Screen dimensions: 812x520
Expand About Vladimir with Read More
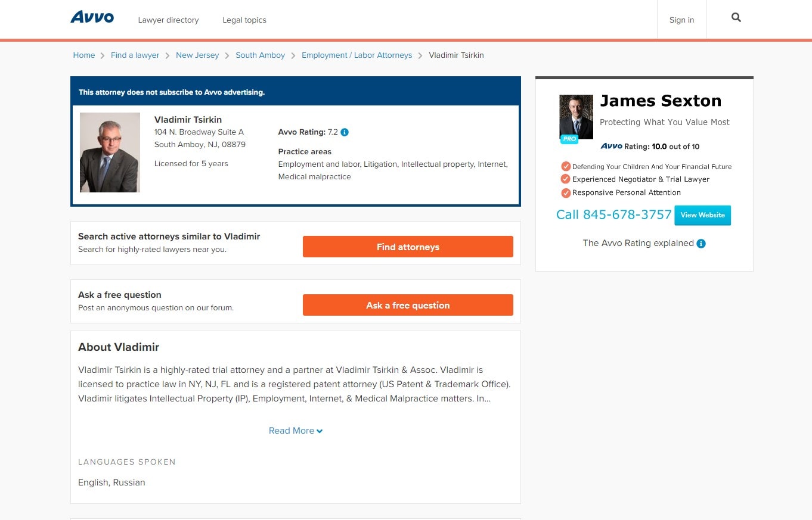point(296,431)
